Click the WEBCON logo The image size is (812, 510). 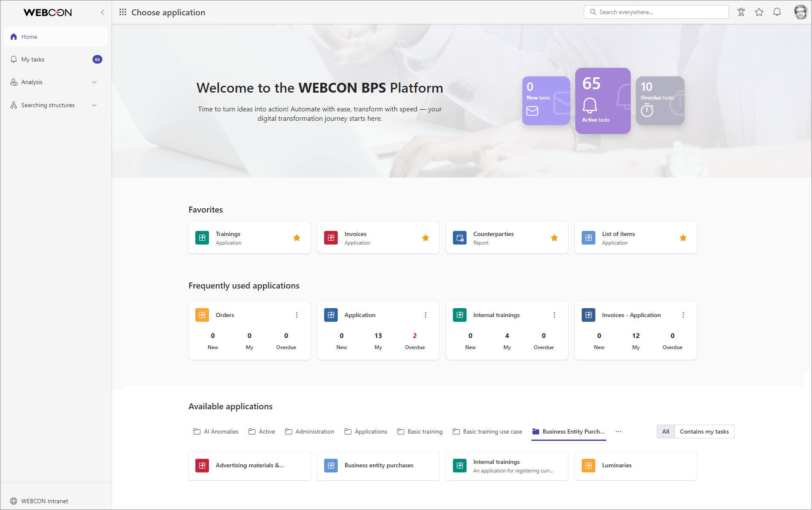coord(48,12)
